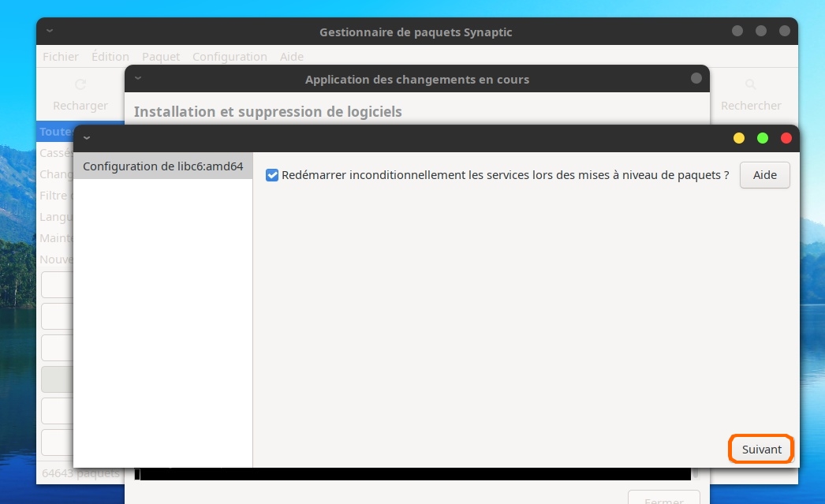Expand chevron menu of 'Application des changements' window
Image resolution: width=825 pixels, height=504 pixels.
[138, 79]
